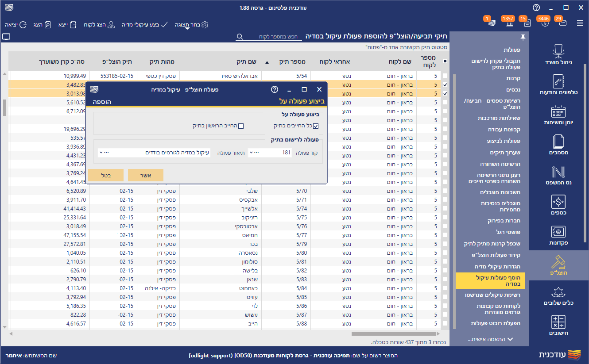Image resolution: width=589 pixels, height=364 pixels.
Task: Select קבוצות עבודה menu item
Action: [504, 130]
